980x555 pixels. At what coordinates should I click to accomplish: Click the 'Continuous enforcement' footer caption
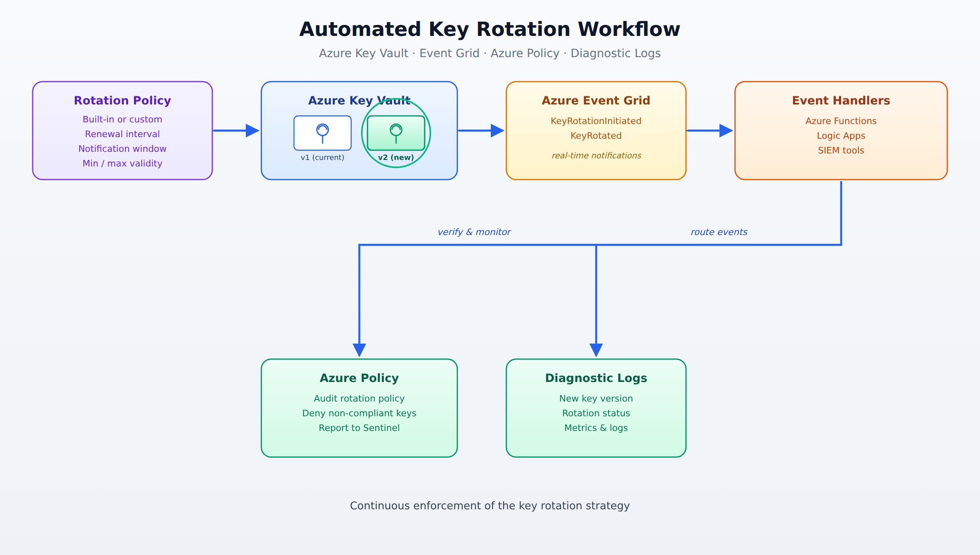coord(490,506)
